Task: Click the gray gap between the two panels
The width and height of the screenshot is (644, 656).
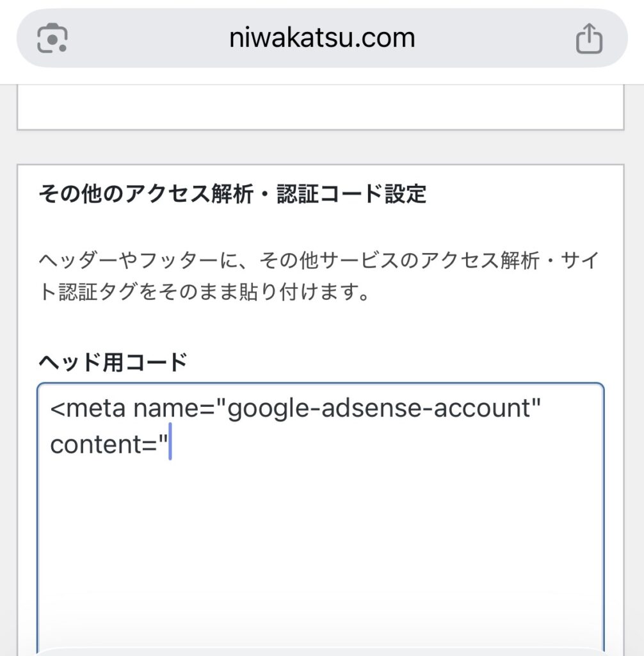Action: pyautogui.click(x=320, y=147)
